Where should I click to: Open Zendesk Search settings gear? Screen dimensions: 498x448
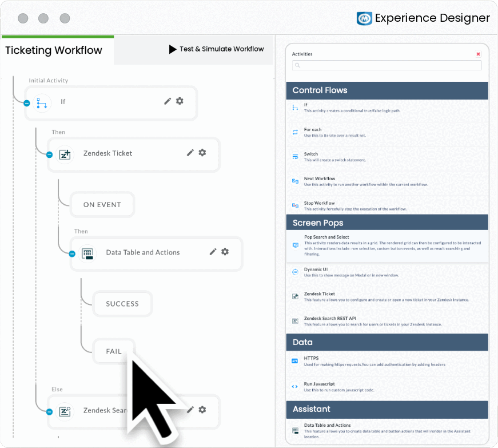(x=202, y=410)
